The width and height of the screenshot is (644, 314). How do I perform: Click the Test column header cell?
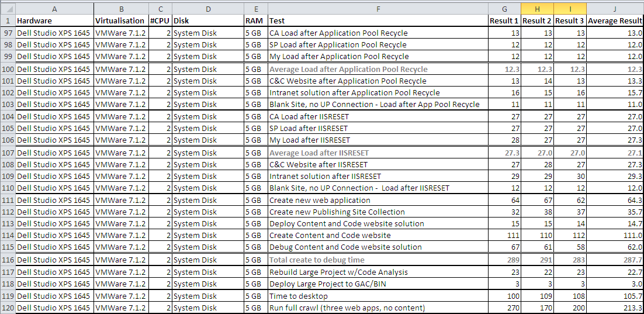(378, 21)
